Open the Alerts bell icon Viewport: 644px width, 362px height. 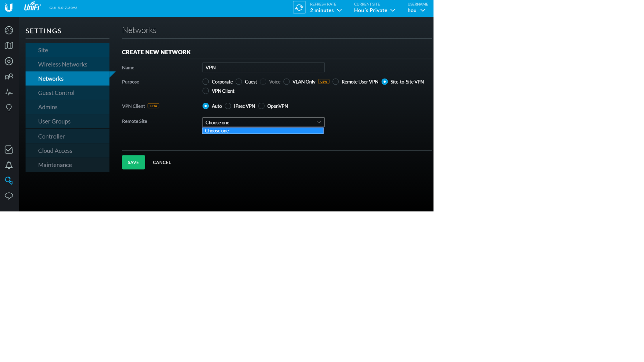(x=9, y=165)
